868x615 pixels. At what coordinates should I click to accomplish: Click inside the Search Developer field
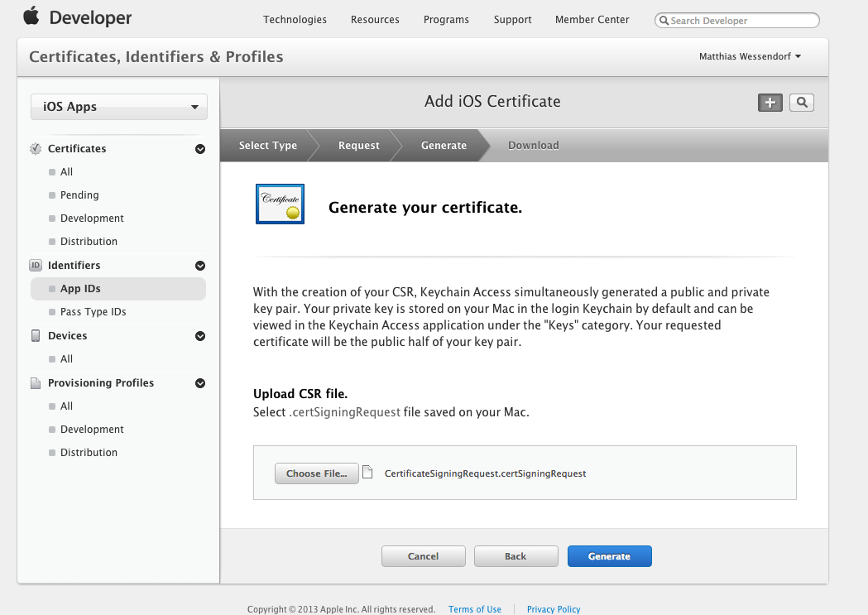click(741, 21)
